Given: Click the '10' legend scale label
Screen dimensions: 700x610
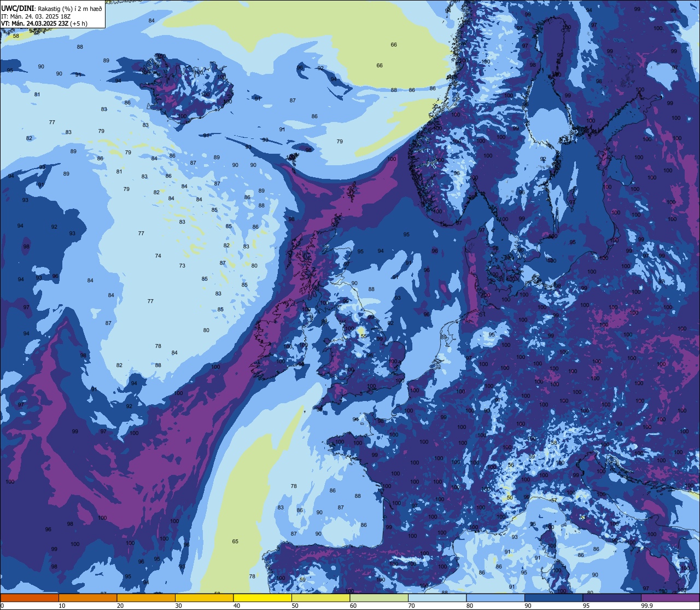Looking at the screenshot, I should (x=62, y=606).
